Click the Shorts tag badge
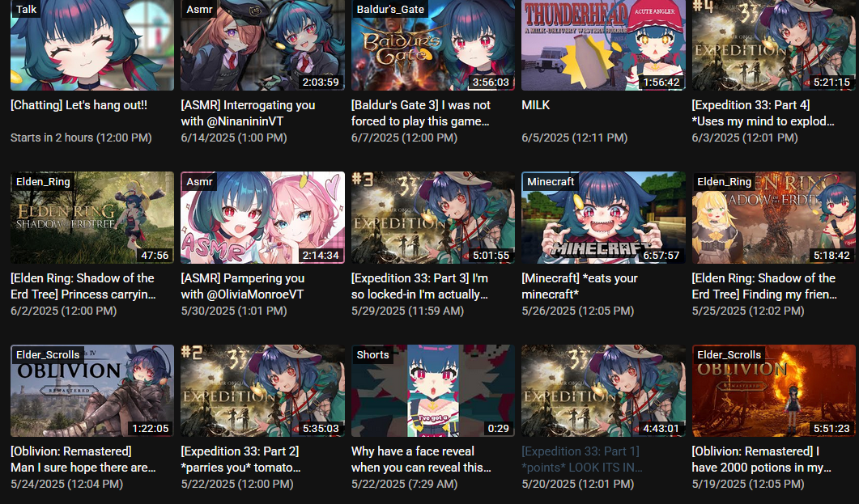Image resolution: width=859 pixels, height=504 pixels. [372, 354]
